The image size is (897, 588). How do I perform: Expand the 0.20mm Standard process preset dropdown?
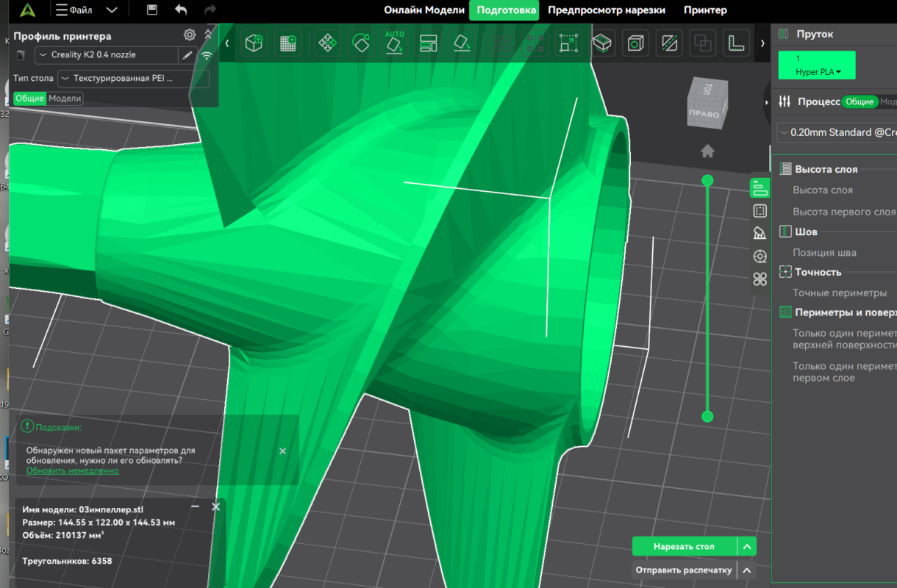tap(838, 133)
